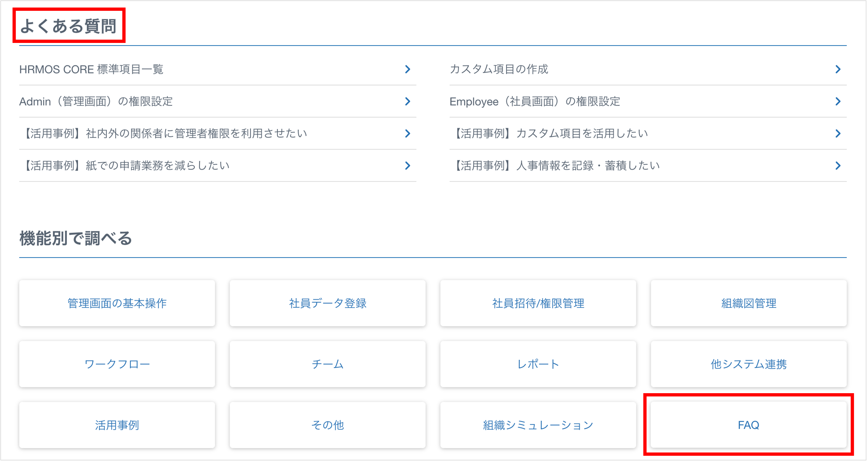Go to ワークフロー category
Viewport: 868px width, 461px height.
click(x=117, y=364)
